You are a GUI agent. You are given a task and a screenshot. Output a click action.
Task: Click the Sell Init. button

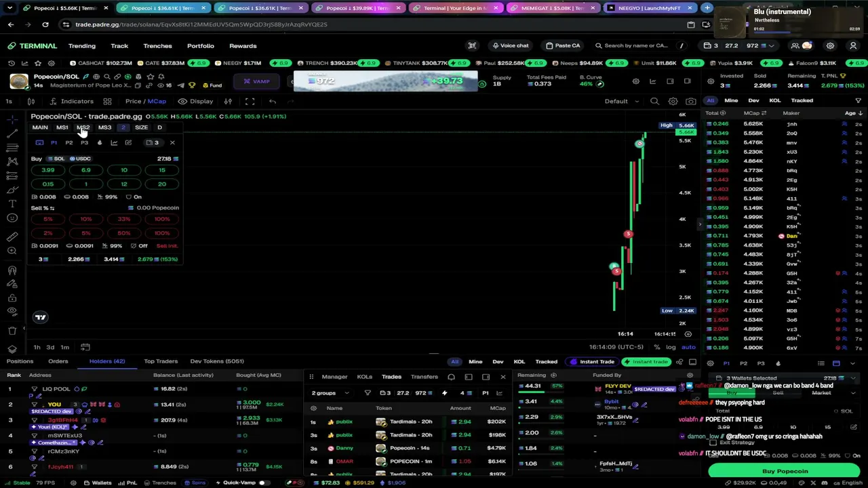point(167,245)
